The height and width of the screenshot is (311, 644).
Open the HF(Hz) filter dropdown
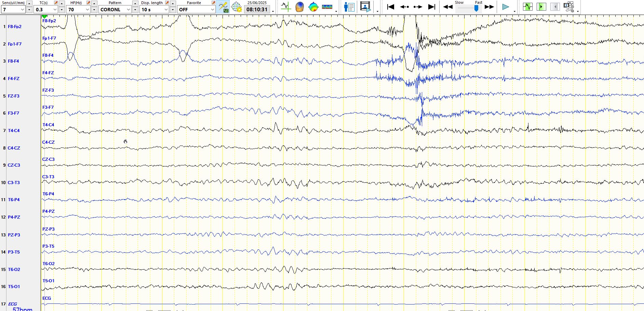click(x=78, y=10)
